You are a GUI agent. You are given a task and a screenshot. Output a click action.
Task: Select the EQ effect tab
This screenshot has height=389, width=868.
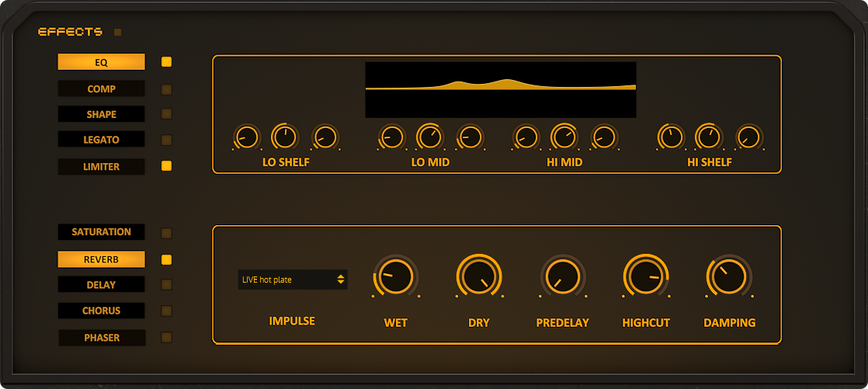point(101,62)
